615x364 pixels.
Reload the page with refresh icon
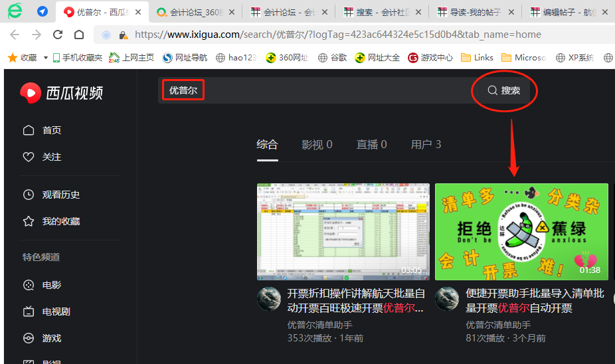click(58, 35)
